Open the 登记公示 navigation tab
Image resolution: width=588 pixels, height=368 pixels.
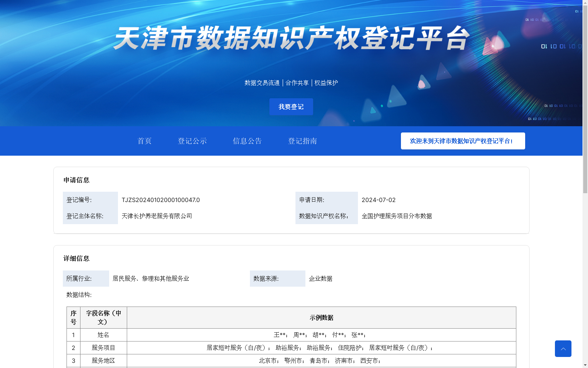coord(192,141)
